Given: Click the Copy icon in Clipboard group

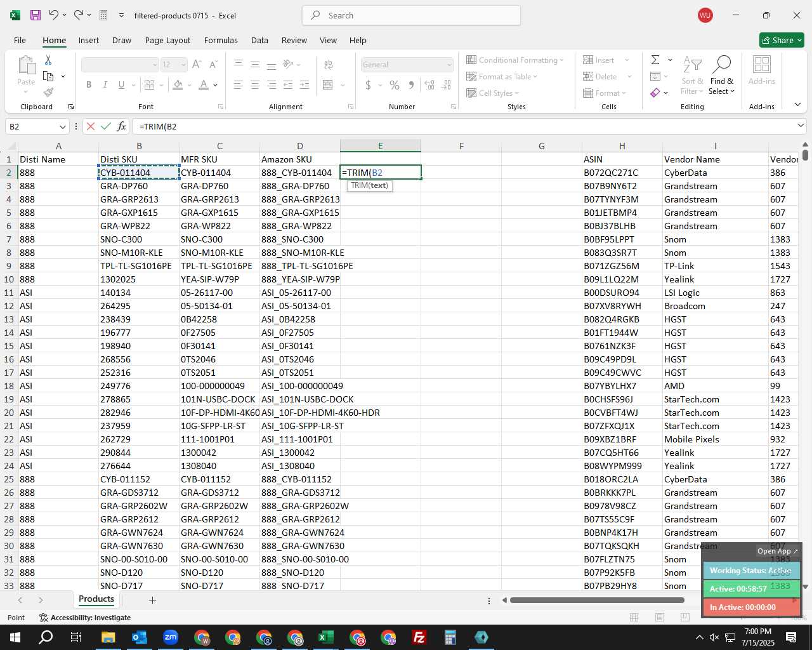Looking at the screenshot, I should 48,76.
